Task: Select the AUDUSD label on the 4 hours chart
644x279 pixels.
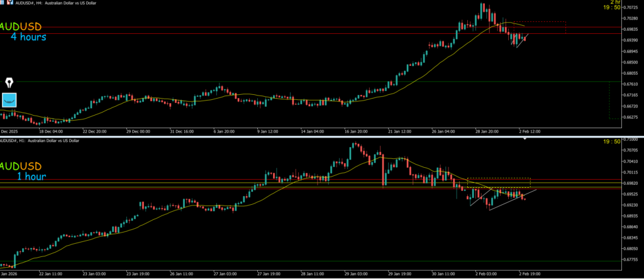Action: point(21,26)
